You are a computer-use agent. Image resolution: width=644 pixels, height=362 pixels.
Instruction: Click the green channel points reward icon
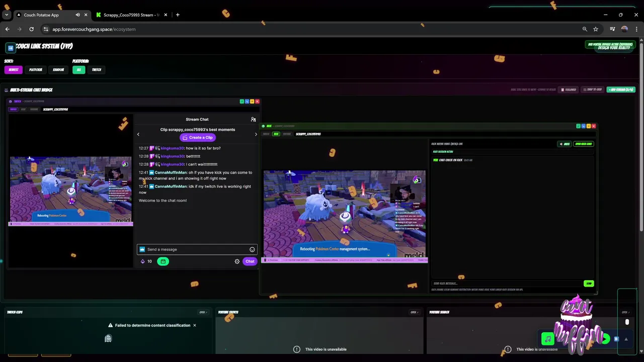(x=163, y=261)
